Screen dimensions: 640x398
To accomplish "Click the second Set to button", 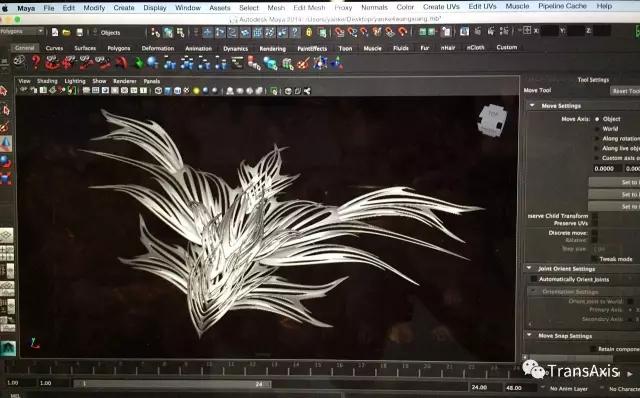I will tap(614, 194).
